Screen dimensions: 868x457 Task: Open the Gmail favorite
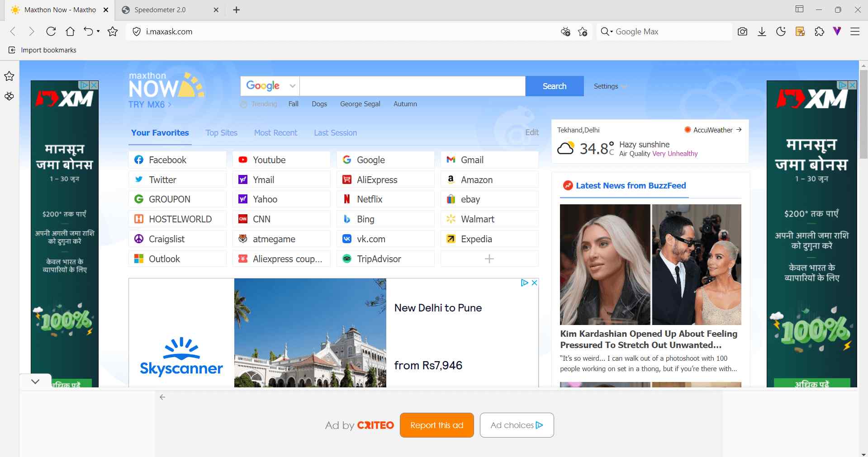[x=489, y=160]
